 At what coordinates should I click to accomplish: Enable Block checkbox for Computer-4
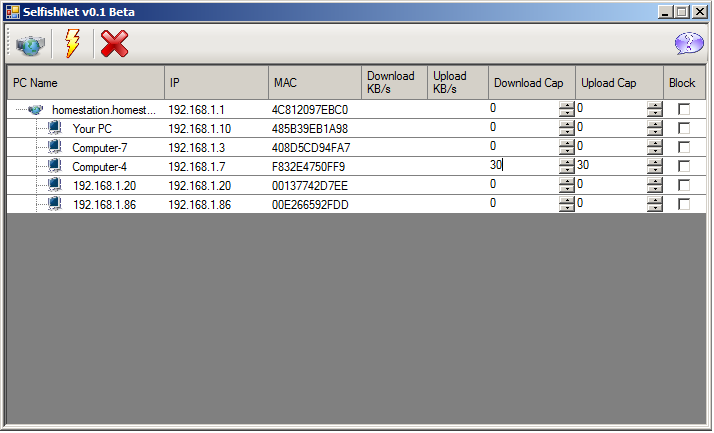pyautogui.click(x=684, y=166)
